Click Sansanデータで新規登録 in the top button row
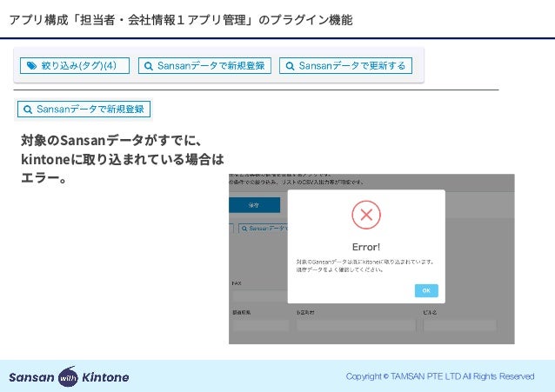The height and width of the screenshot is (392, 555). pyautogui.click(x=204, y=66)
